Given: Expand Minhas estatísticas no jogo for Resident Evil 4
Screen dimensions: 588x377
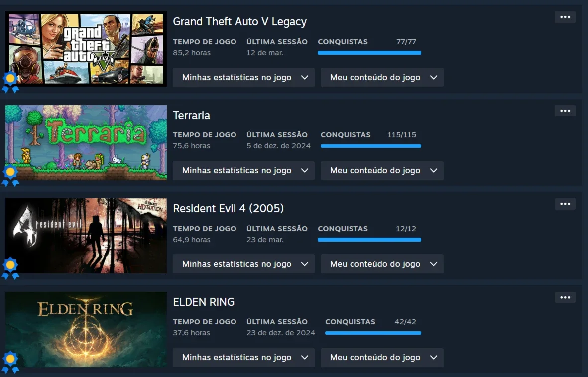Looking at the screenshot, I should coord(243,264).
